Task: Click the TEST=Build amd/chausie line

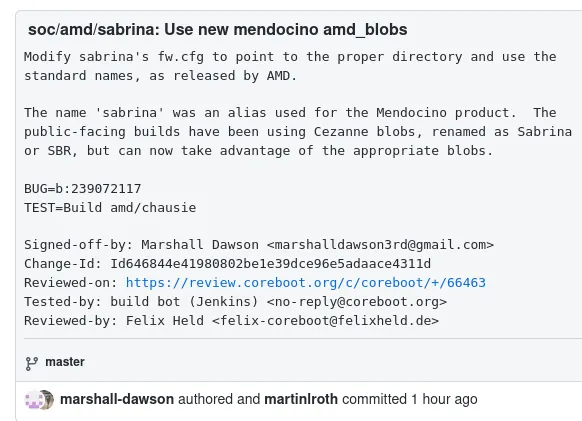Action: click(110, 208)
